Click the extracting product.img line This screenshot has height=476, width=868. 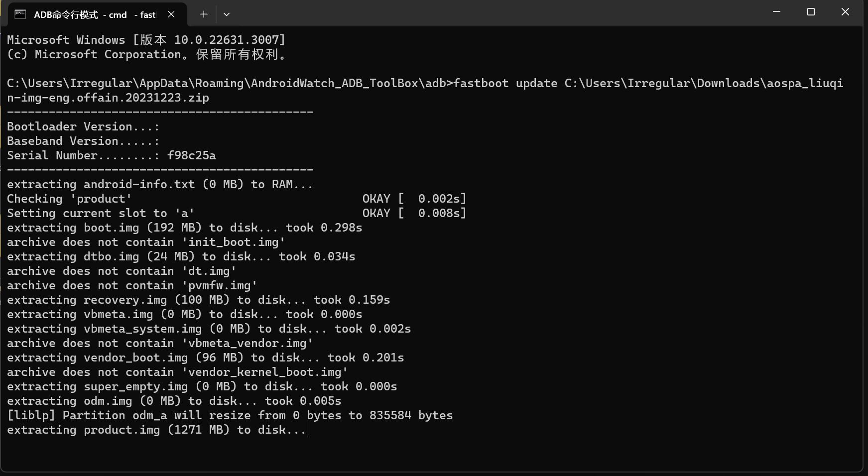pos(156,430)
